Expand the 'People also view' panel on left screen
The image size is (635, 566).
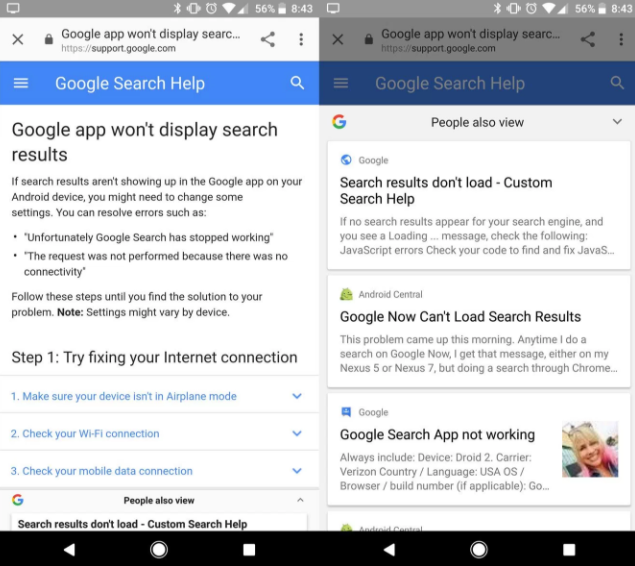[300, 500]
